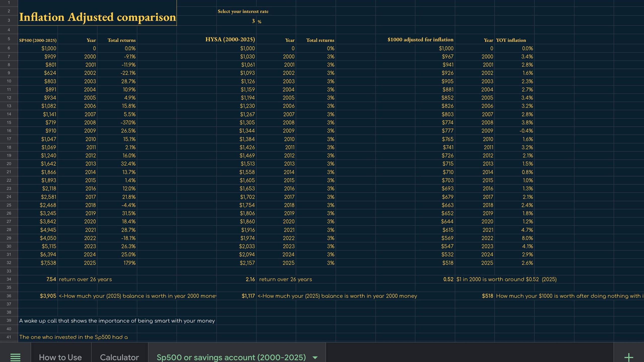Select the -37.0% total returns cell
644x362 pixels.
pyautogui.click(x=117, y=122)
